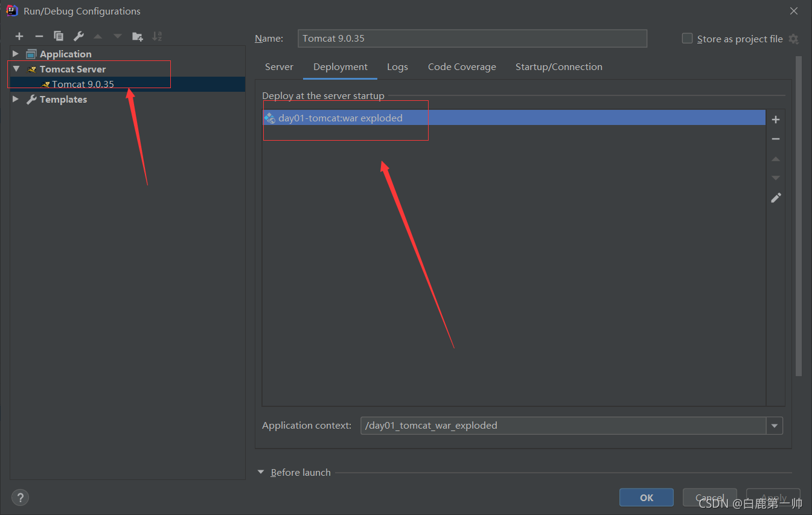Edit artifact pencil icon
Viewport: 812px width, 515px height.
pyautogui.click(x=776, y=197)
